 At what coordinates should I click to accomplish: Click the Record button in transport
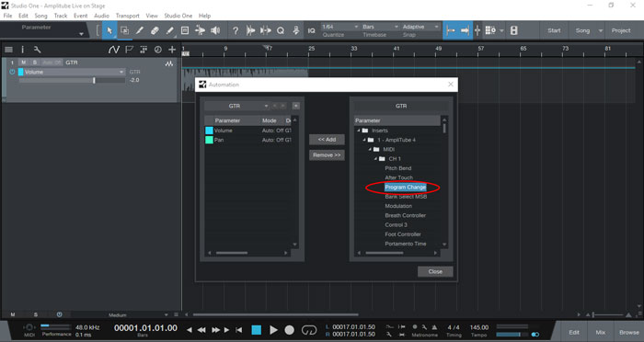click(x=290, y=330)
